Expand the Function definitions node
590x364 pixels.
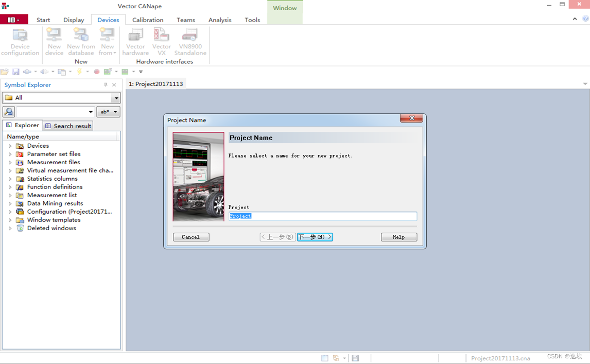[x=10, y=187]
